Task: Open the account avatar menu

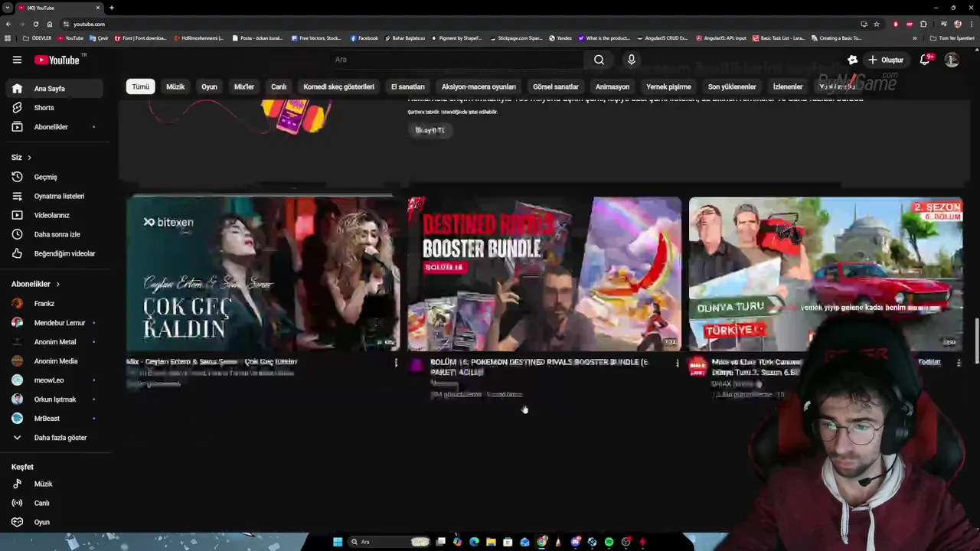Action: [952, 60]
